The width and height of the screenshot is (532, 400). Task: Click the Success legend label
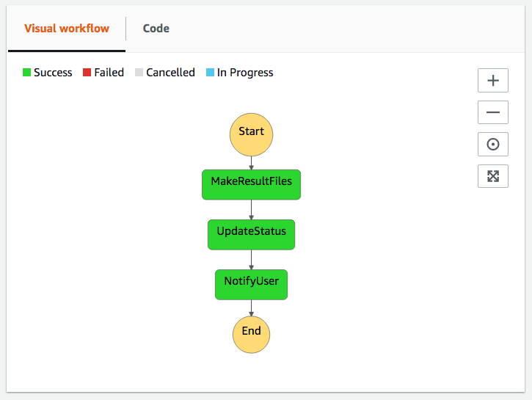(53, 73)
